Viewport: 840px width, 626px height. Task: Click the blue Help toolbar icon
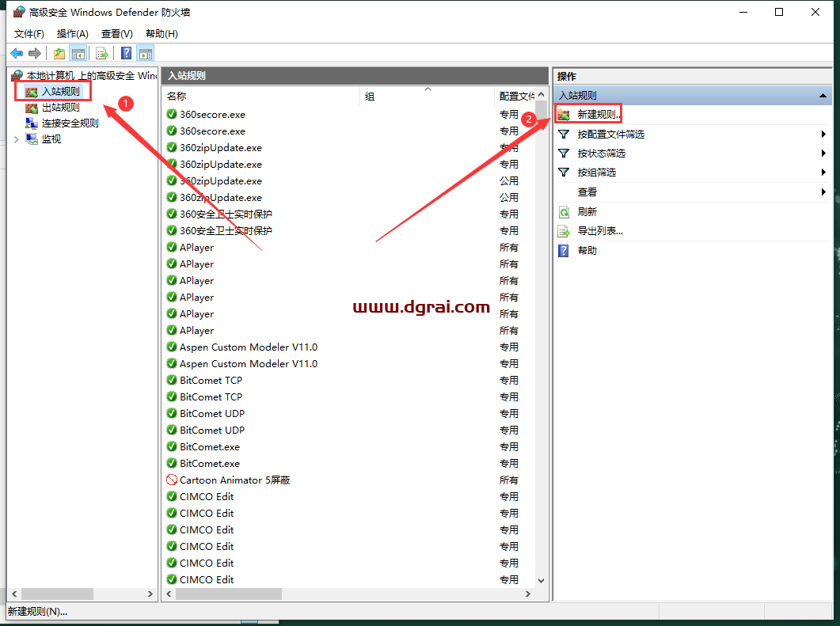pyautogui.click(x=127, y=53)
